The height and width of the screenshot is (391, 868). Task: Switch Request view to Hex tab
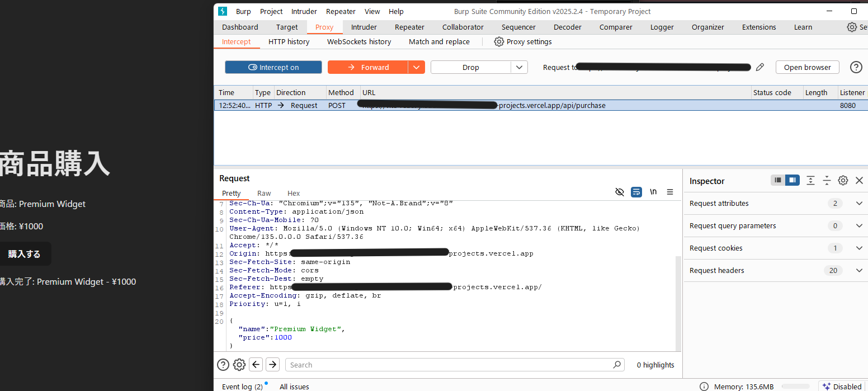(x=294, y=193)
